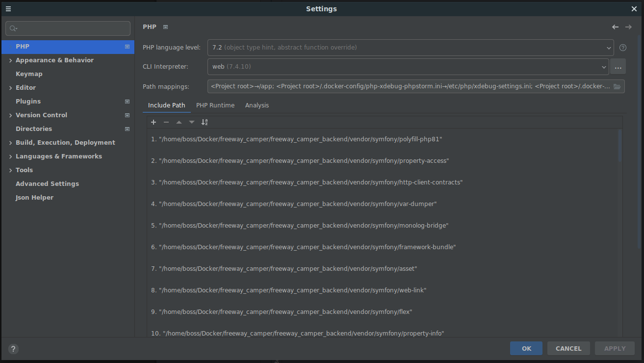Switch to Include Path tab
The width and height of the screenshot is (644, 363).
point(167,105)
